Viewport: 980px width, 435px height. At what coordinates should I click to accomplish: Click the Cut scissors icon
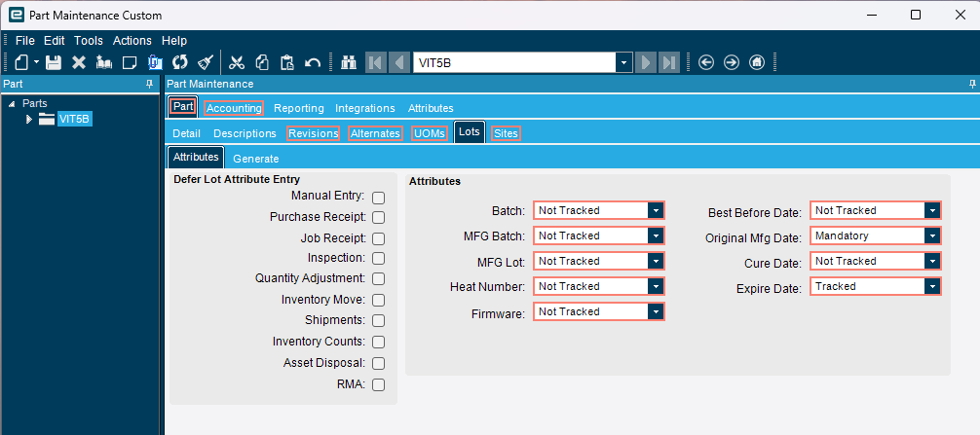pos(237,62)
